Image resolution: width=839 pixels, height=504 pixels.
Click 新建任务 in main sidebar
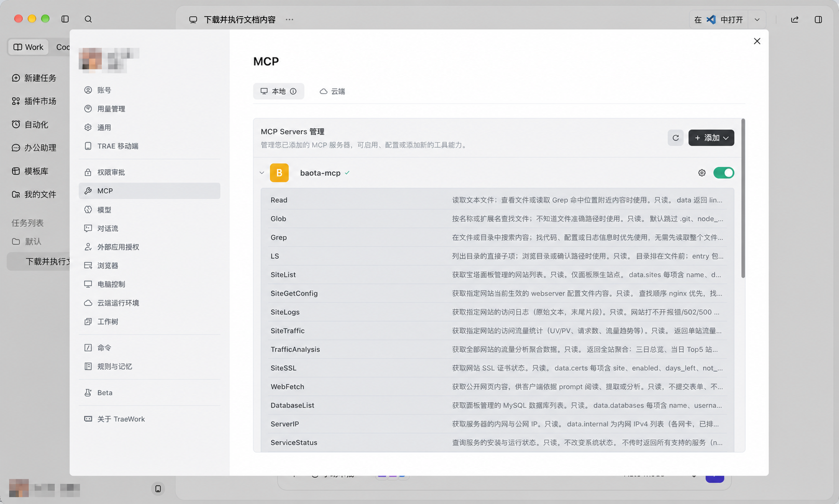pyautogui.click(x=34, y=78)
